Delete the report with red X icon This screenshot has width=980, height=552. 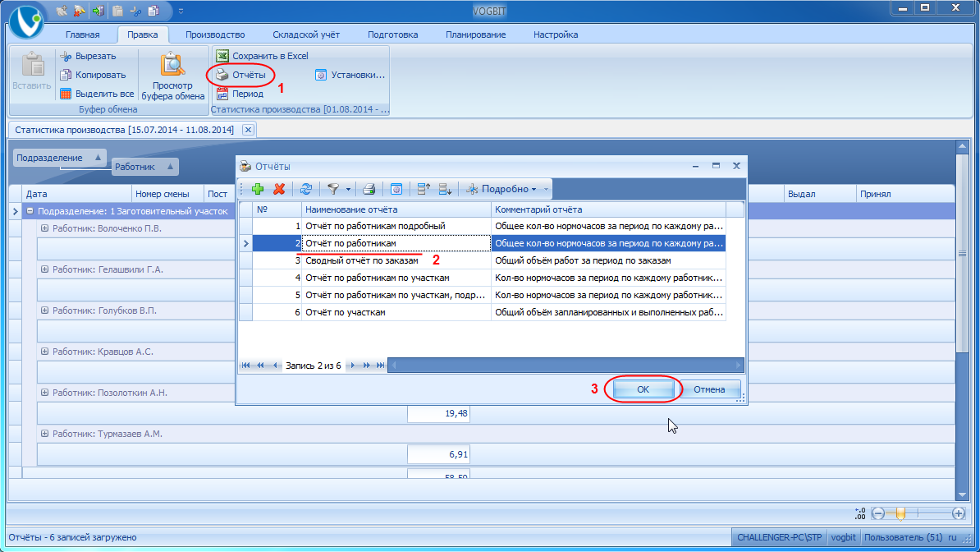(279, 189)
